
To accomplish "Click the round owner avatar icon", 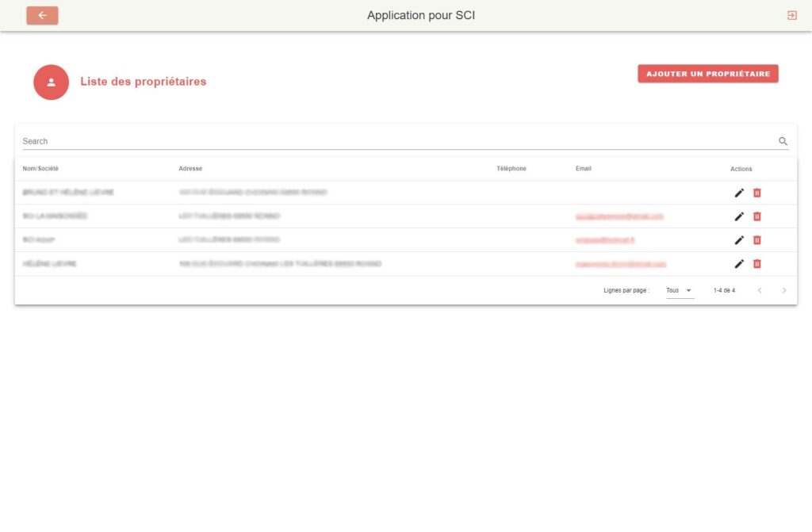I will (52, 82).
